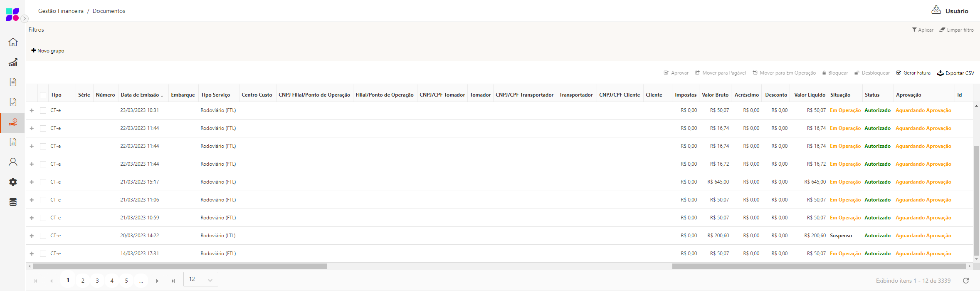Expand the collapsed sidebar with chevron arrow
The image size is (980, 291).
25,18
